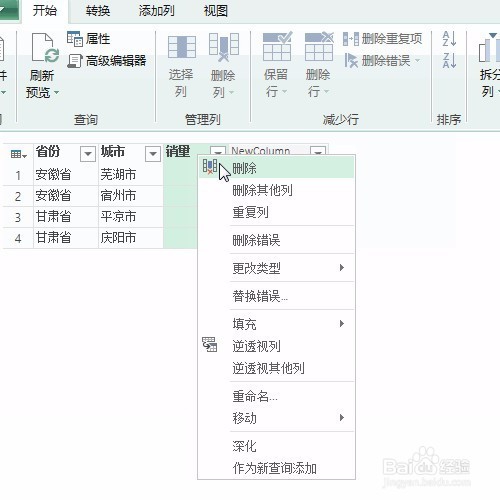Click the 刷新预览 page refresh icon

45,48
